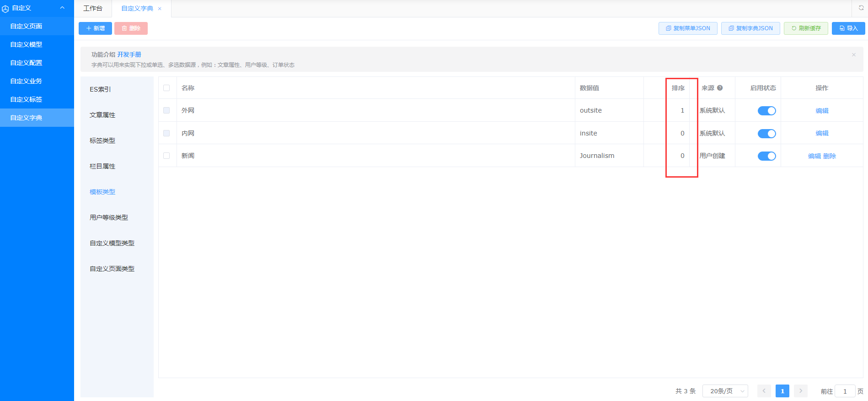Disable the 外网 row status switch
868x401 pixels.
click(x=766, y=111)
